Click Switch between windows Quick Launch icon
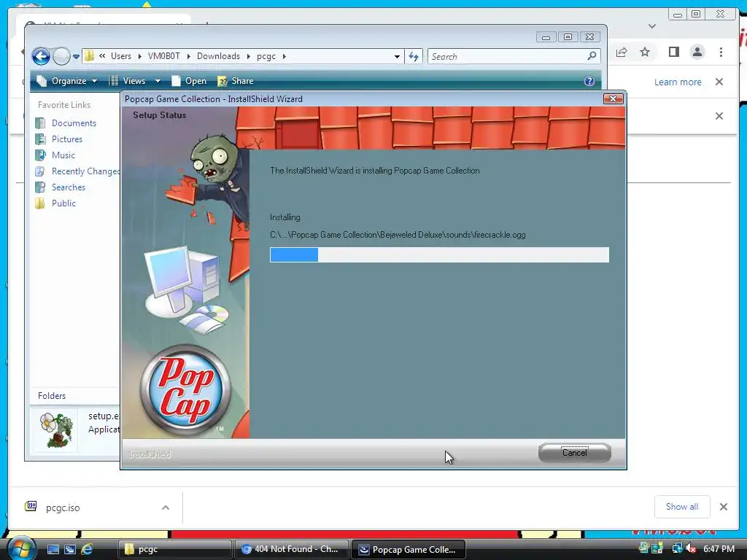Image resolution: width=747 pixels, height=560 pixels. tap(70, 549)
